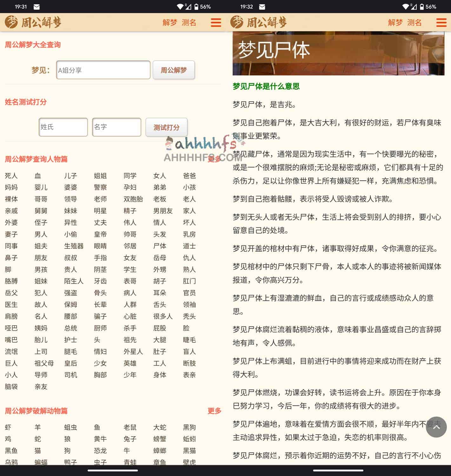Open the 外星人 dream entry
451x476 pixels.
[x=133, y=352]
